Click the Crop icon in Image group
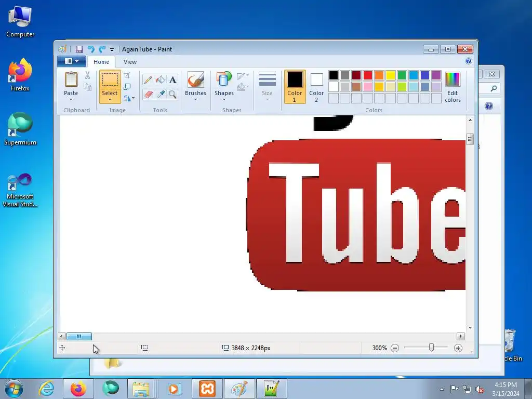The width and height of the screenshot is (532, 399). [127, 75]
